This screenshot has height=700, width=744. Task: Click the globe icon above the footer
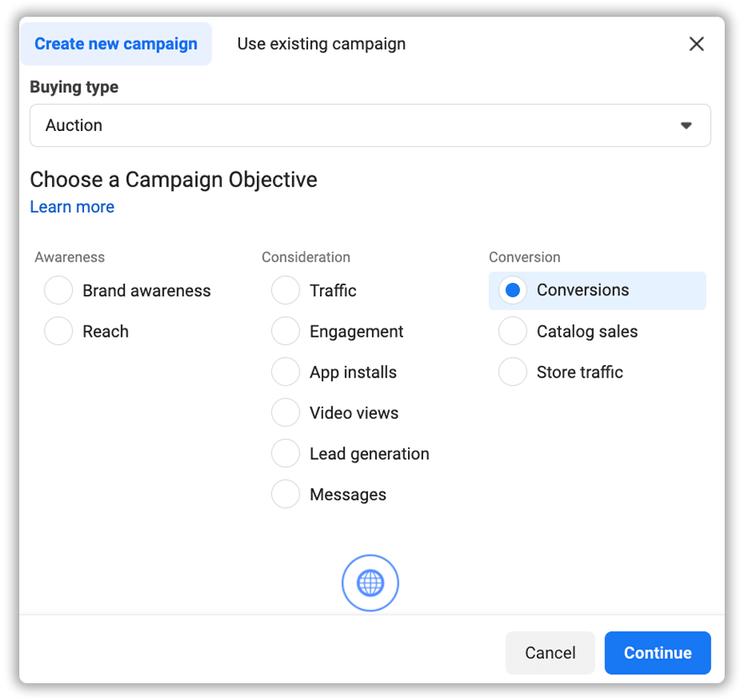tap(370, 582)
